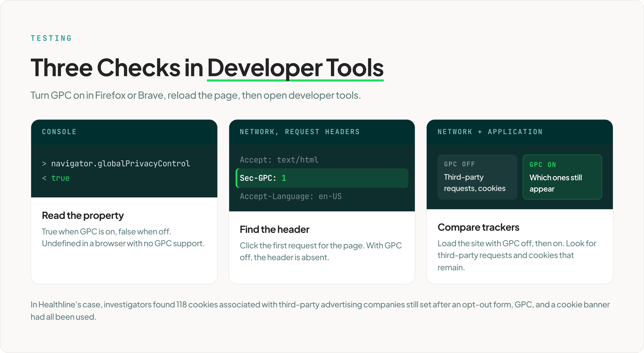Click the 'Load the site with GPC off' description
644x353 pixels.
tap(517, 255)
